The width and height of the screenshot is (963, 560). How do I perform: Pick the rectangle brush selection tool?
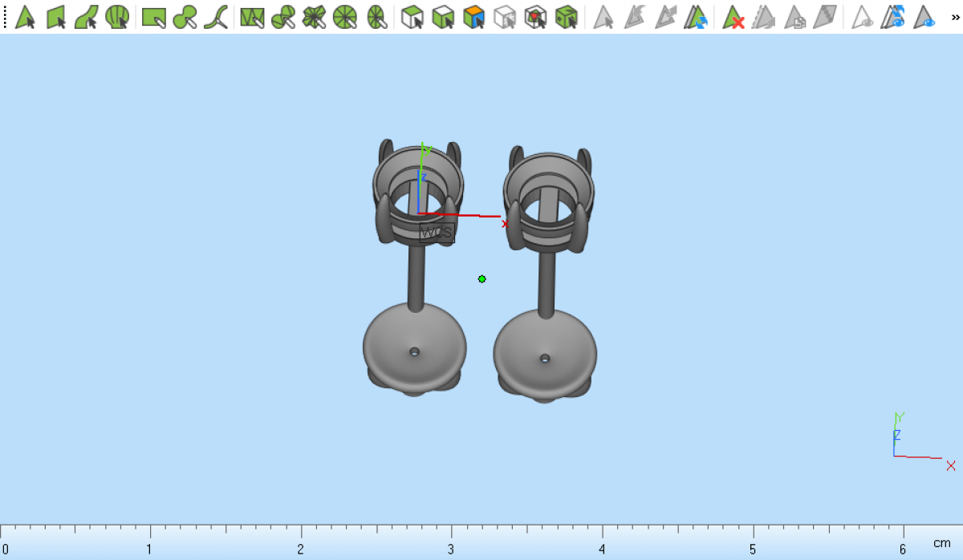tap(154, 17)
